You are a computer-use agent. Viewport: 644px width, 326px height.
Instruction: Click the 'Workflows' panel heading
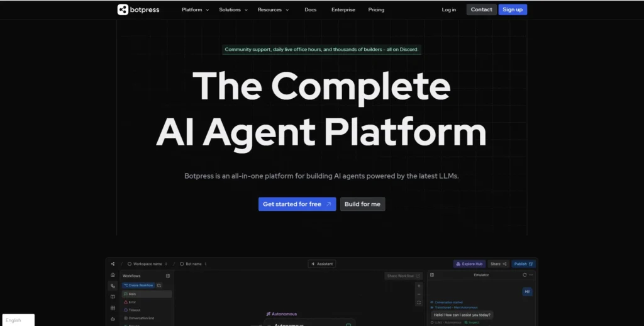[x=131, y=276]
